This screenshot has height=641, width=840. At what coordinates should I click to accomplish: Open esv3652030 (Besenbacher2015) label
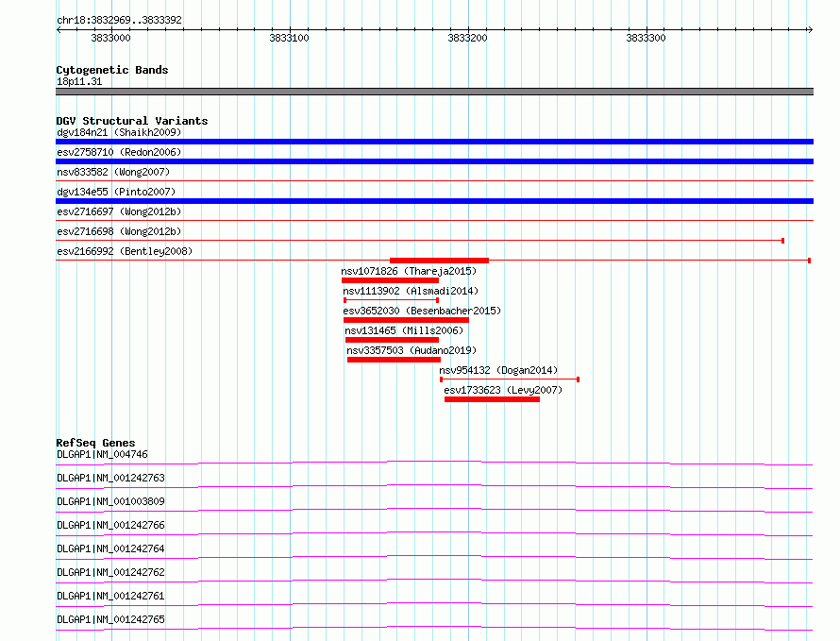tap(422, 311)
